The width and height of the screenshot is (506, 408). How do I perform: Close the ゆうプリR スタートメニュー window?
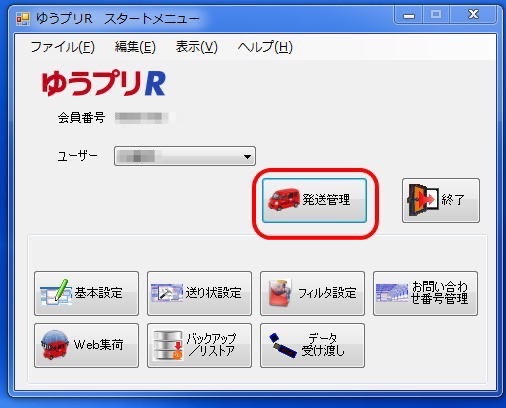473,15
